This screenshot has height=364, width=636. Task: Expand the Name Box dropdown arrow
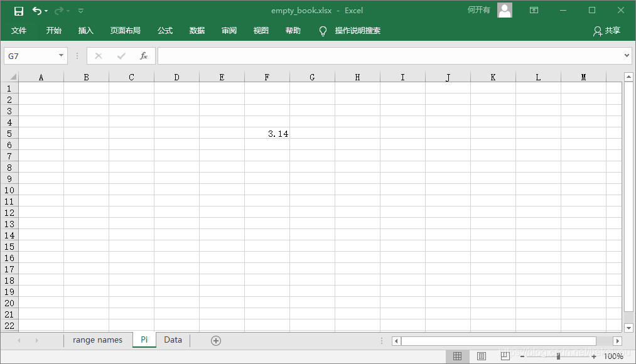(x=62, y=55)
